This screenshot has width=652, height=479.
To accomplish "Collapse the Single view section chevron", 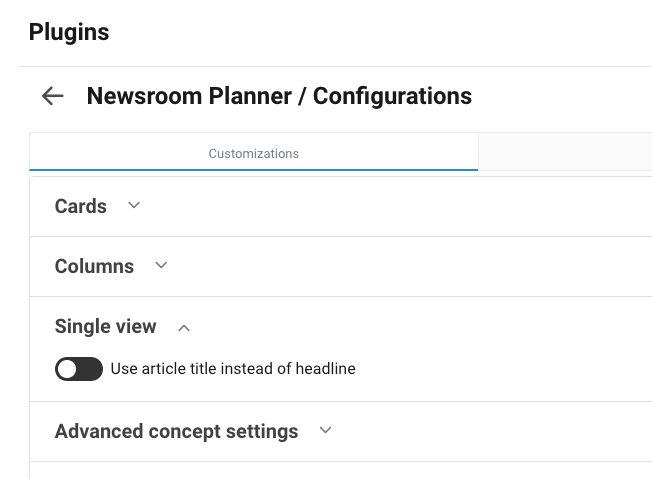I will (184, 327).
